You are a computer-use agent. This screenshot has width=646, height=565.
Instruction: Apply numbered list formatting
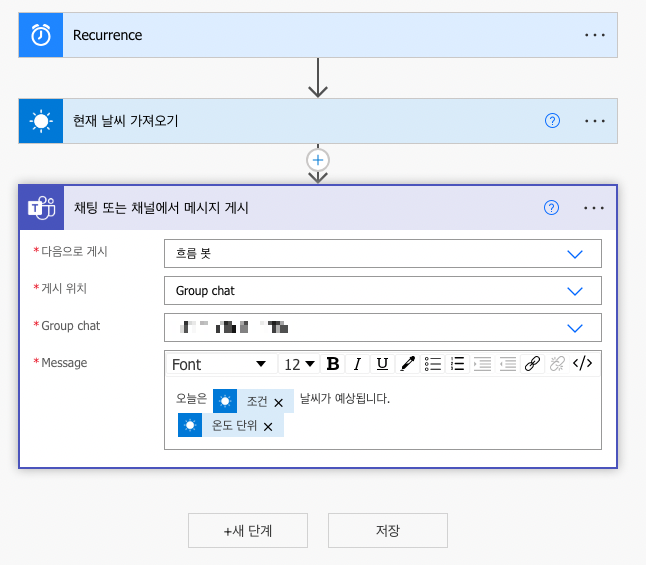click(457, 364)
